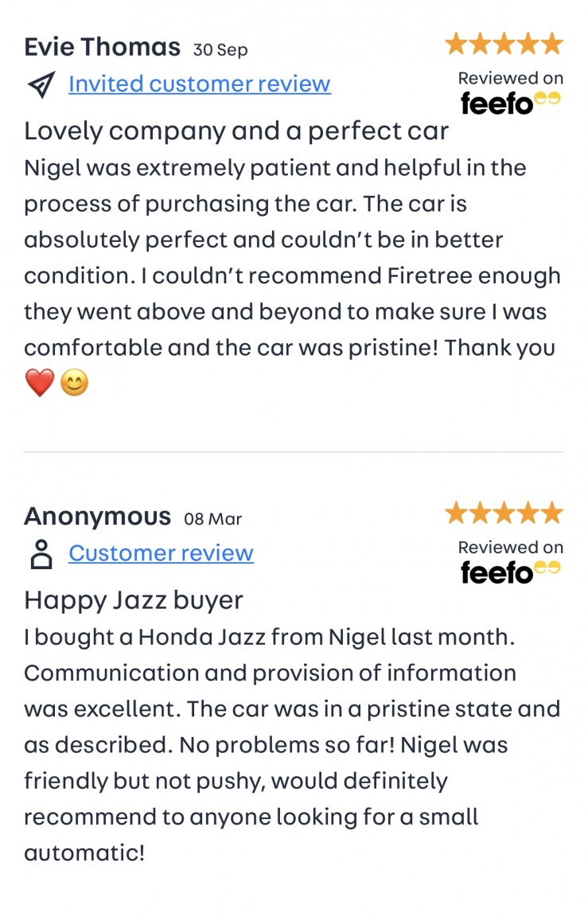Click the Lovely company and a perfect car title
This screenshot has height=917, width=588.
coord(236,131)
